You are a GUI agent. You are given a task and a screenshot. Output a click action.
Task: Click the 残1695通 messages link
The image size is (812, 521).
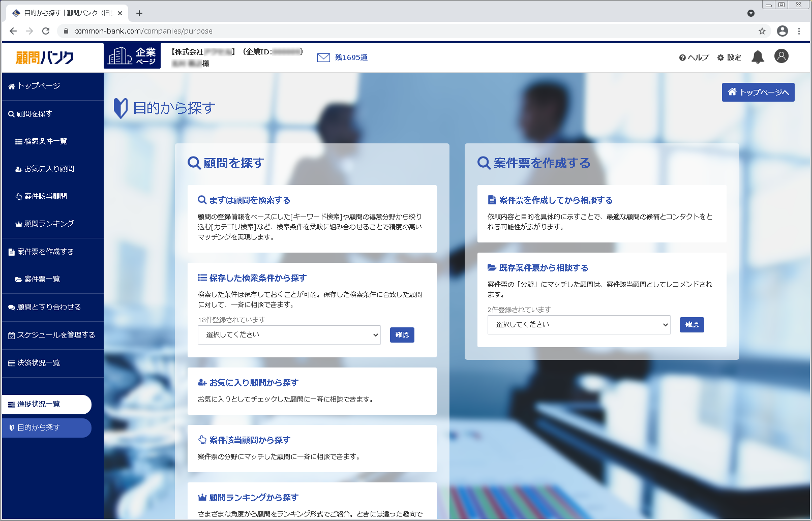tap(351, 57)
